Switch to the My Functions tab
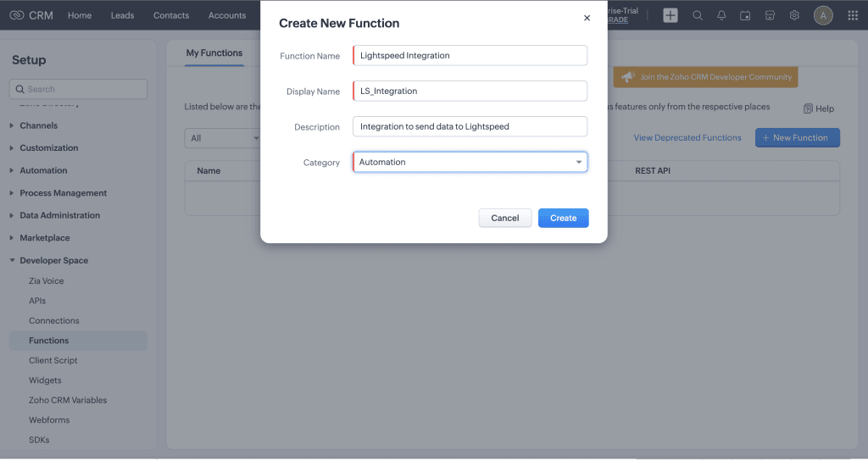 click(x=214, y=53)
